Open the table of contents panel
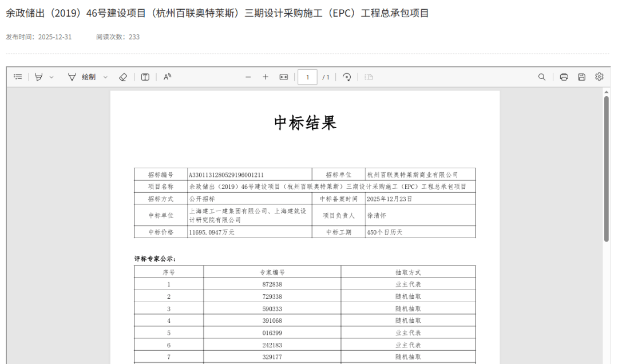The height and width of the screenshot is (364, 618). (18, 77)
